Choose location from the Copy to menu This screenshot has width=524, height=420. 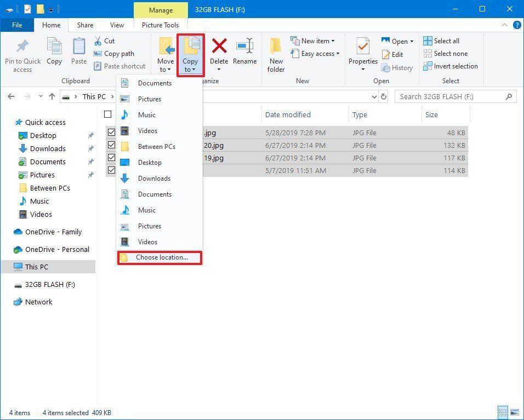pyautogui.click(x=159, y=257)
